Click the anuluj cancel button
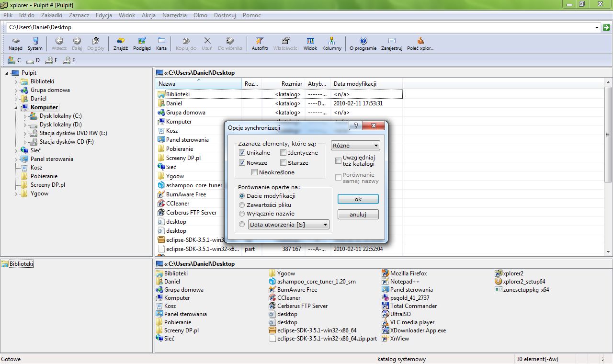Screen dimensions: 613x364 (x=358, y=215)
